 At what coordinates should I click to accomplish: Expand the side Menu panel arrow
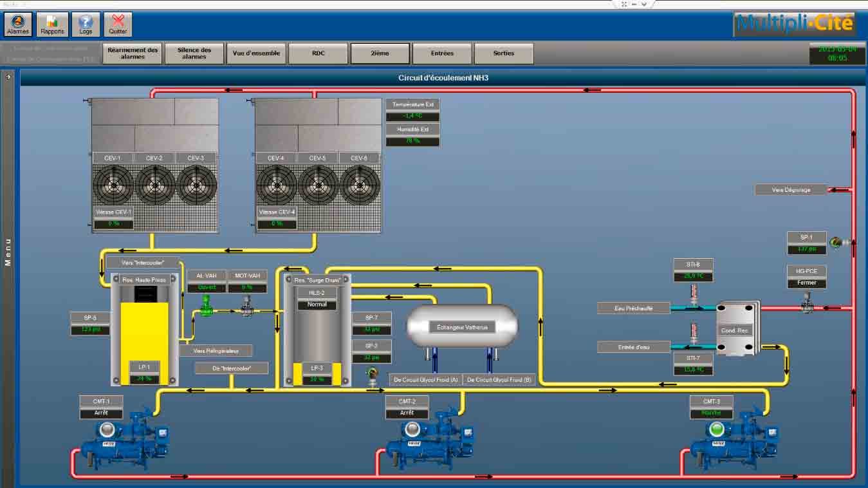(8, 77)
